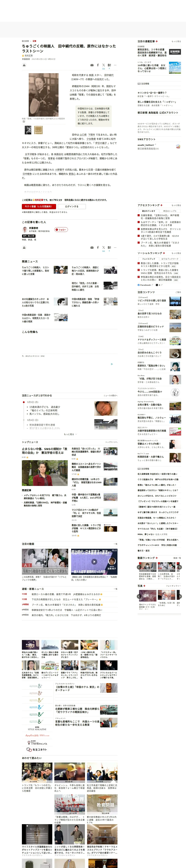Switch to 読まれています tab

click(x=148, y=211)
